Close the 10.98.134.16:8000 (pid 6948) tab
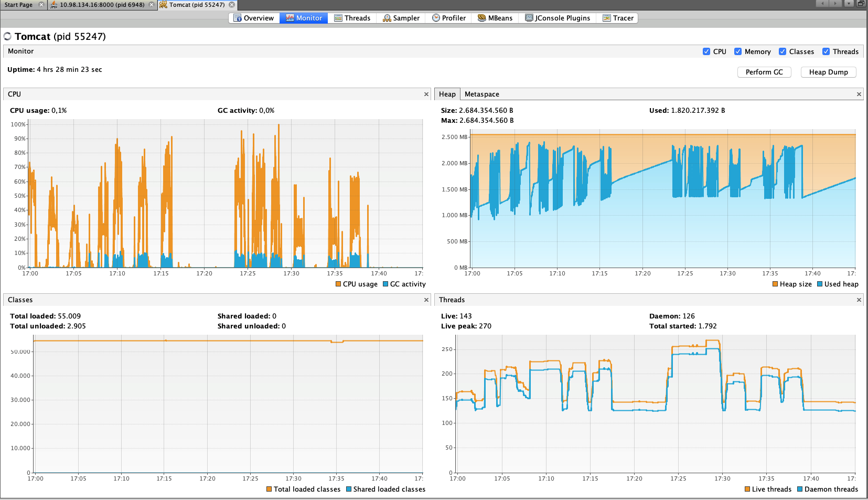Screen dimensions: 868x500 152,5
